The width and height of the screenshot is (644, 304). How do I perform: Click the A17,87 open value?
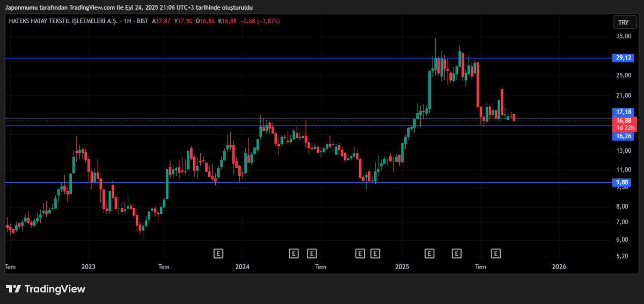(162, 21)
